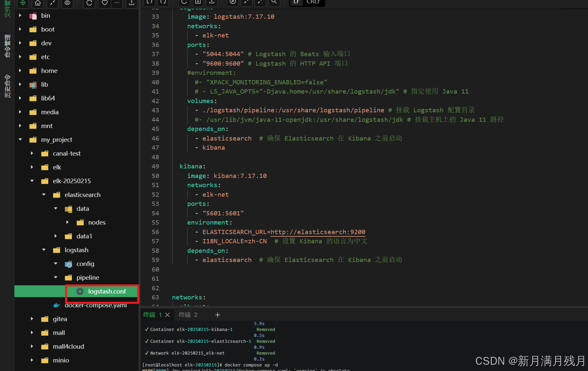588x371 pixels.
Task: Open the canal-test folder
Action: 67,153
